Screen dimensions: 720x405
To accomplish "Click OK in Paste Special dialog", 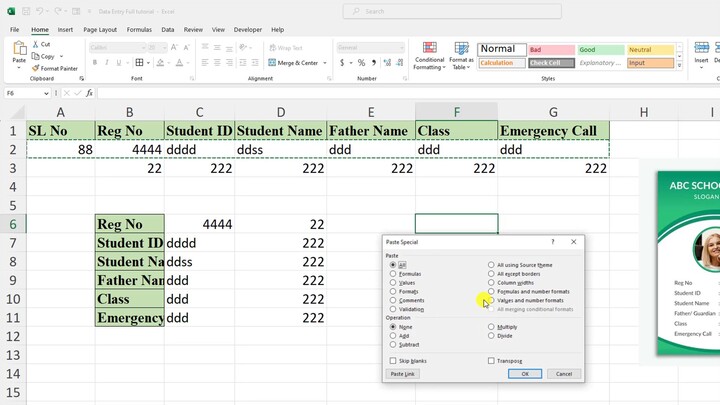I will [x=525, y=374].
